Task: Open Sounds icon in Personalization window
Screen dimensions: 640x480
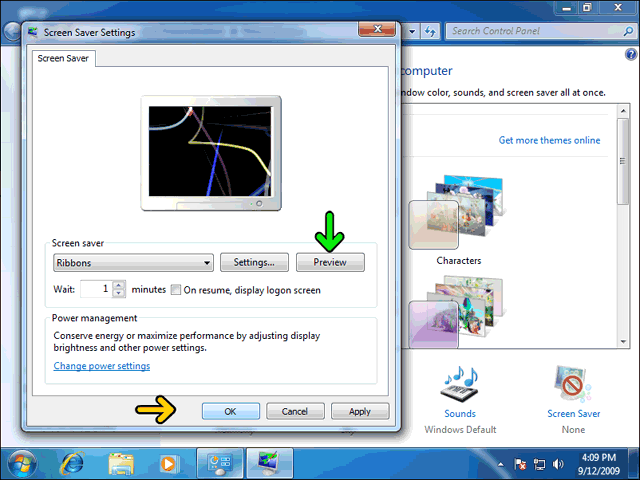Action: [460, 384]
